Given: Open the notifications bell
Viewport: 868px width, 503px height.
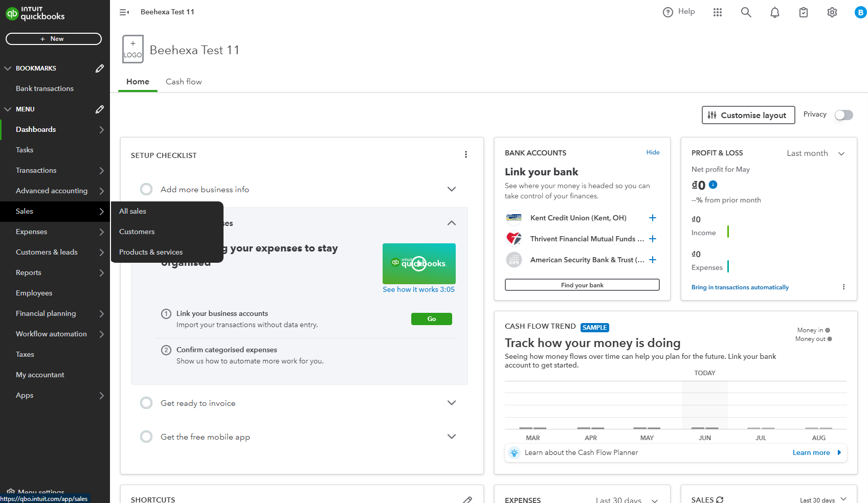Looking at the screenshot, I should [x=774, y=12].
